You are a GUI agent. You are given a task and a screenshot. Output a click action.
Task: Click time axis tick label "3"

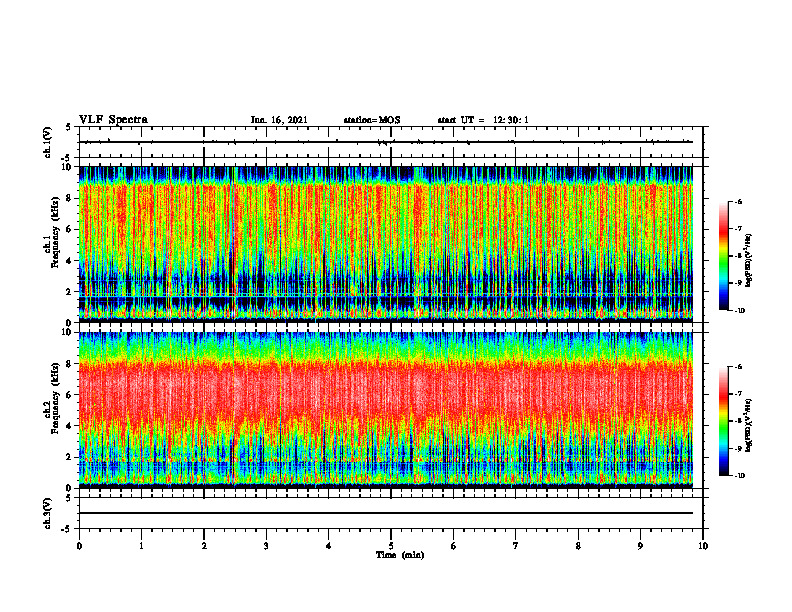point(266,546)
